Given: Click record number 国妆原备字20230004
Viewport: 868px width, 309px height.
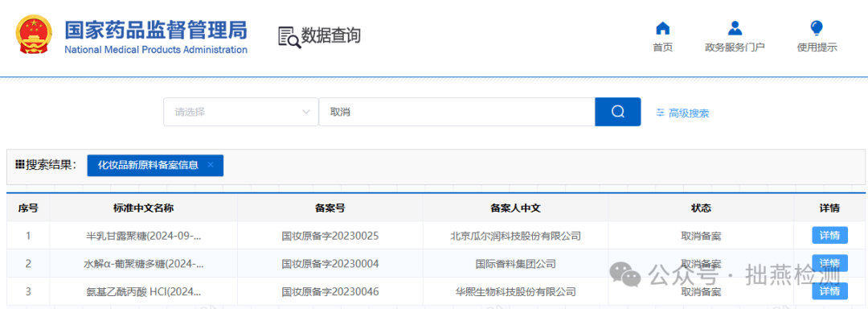Looking at the screenshot, I should pos(330,264).
